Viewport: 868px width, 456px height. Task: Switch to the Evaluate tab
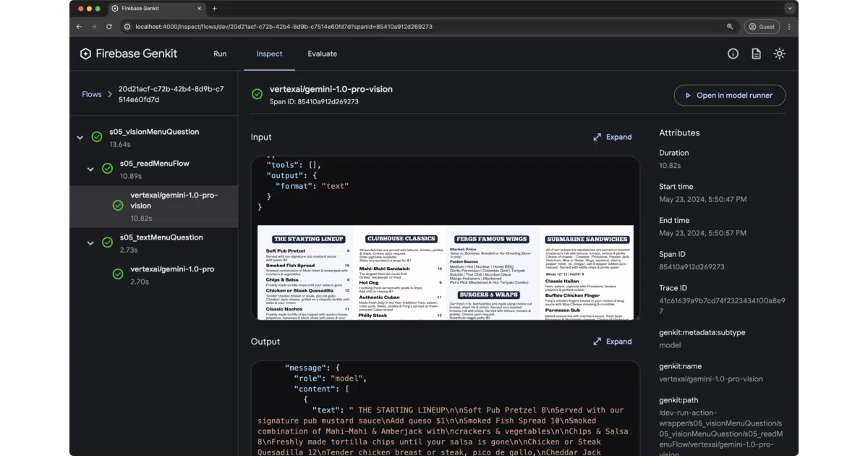coord(323,54)
